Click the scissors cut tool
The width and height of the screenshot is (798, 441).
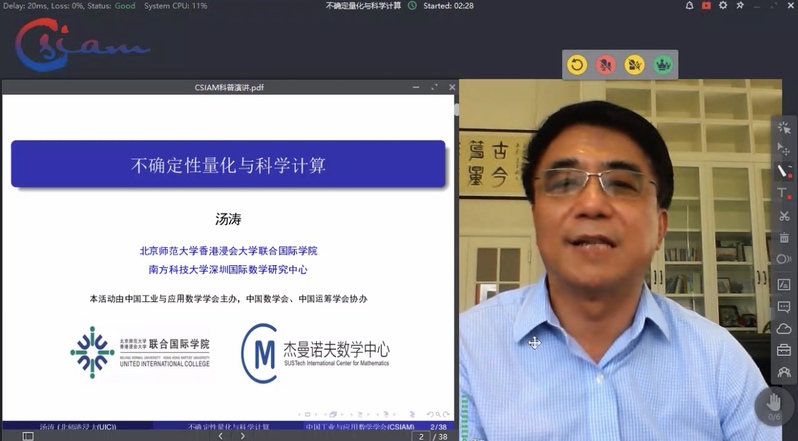click(784, 216)
